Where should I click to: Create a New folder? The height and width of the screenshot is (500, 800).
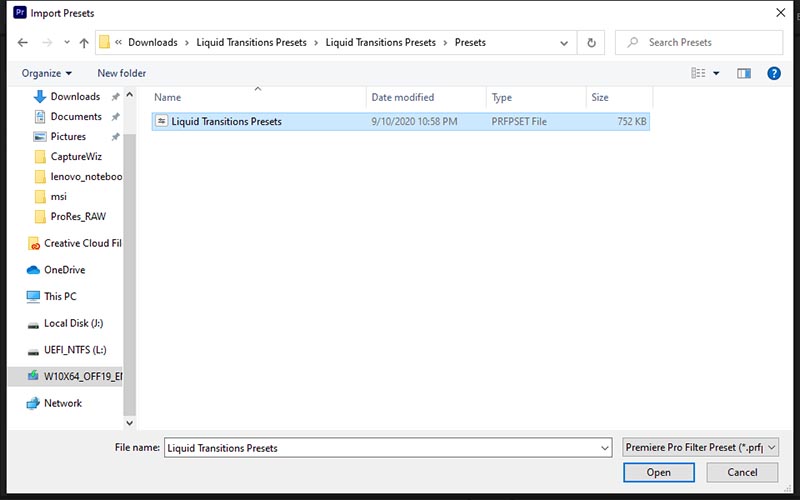[x=121, y=73]
